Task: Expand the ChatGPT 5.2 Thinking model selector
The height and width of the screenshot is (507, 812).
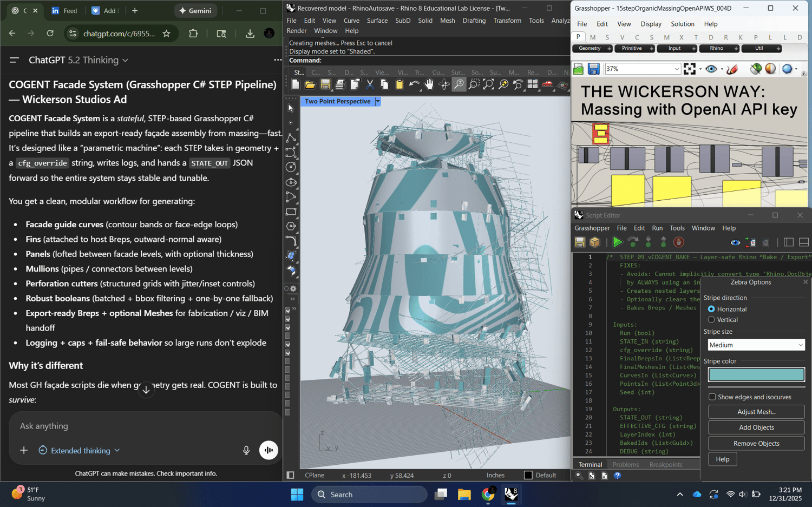Action: tap(78, 60)
